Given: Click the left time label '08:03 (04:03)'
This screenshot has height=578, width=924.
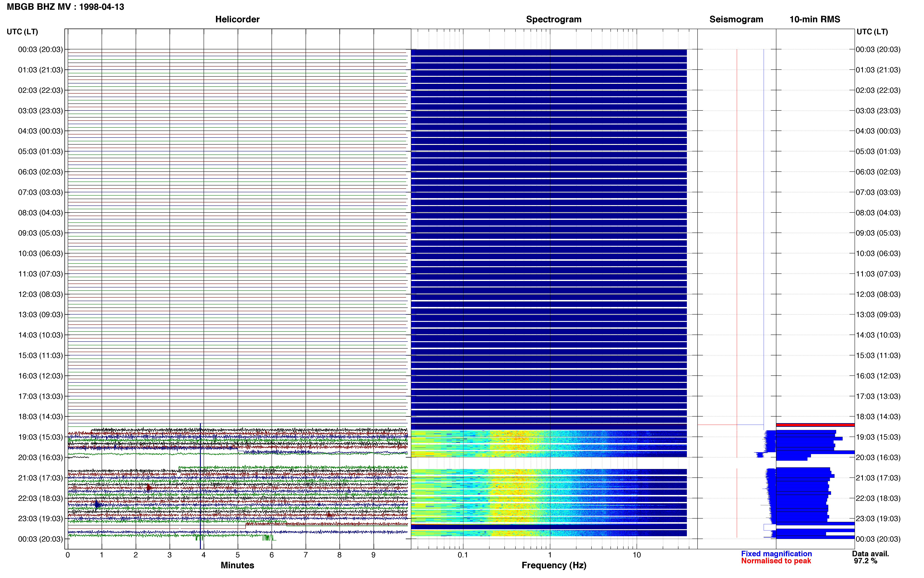Looking at the screenshot, I should (x=41, y=212).
